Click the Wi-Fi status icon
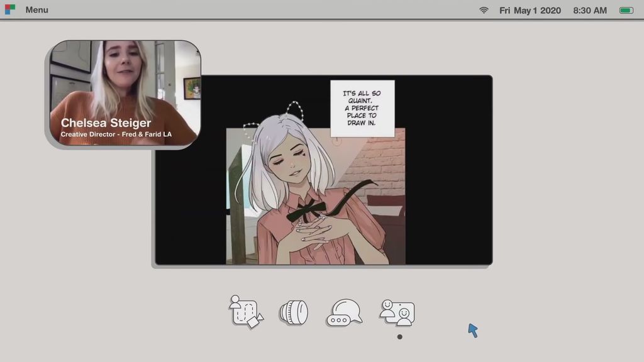This screenshot has height=362, width=644. [x=484, y=10]
